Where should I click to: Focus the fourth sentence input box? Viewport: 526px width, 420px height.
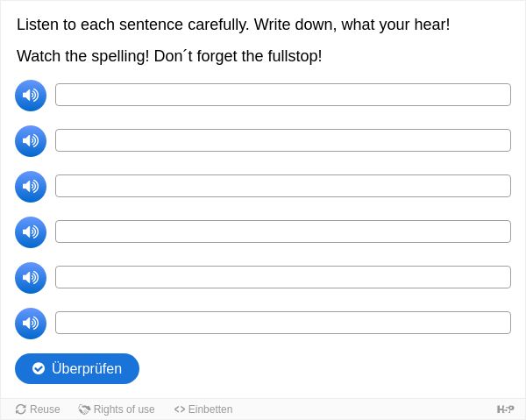point(283,231)
